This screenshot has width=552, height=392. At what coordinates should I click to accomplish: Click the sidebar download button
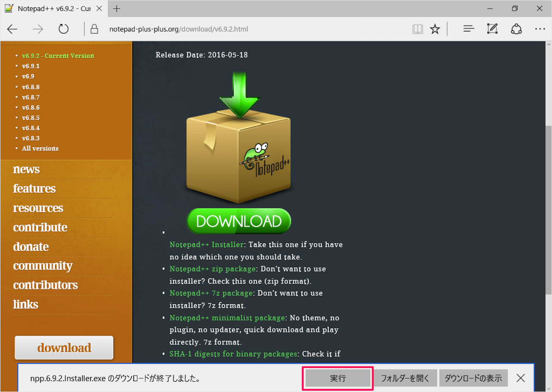[x=64, y=348]
